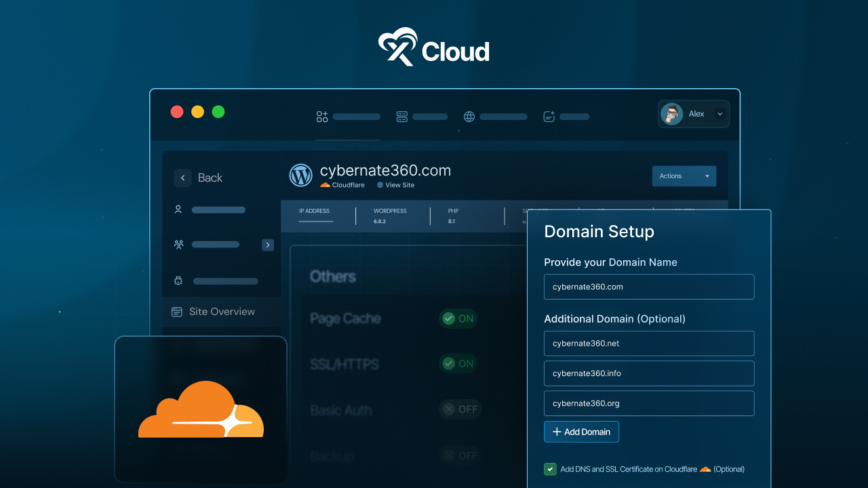Select the globe sites icon in top nav
The height and width of the screenshot is (488, 868).
tap(469, 117)
